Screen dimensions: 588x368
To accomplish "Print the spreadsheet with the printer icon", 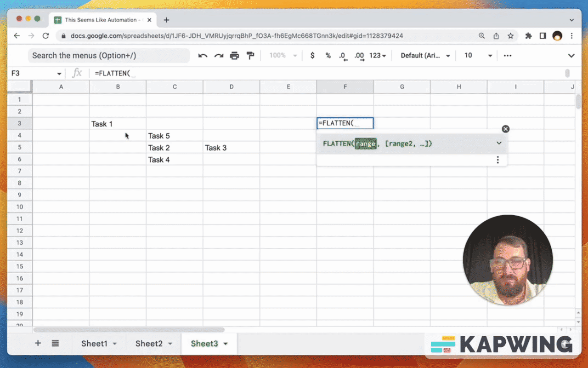I will (234, 56).
